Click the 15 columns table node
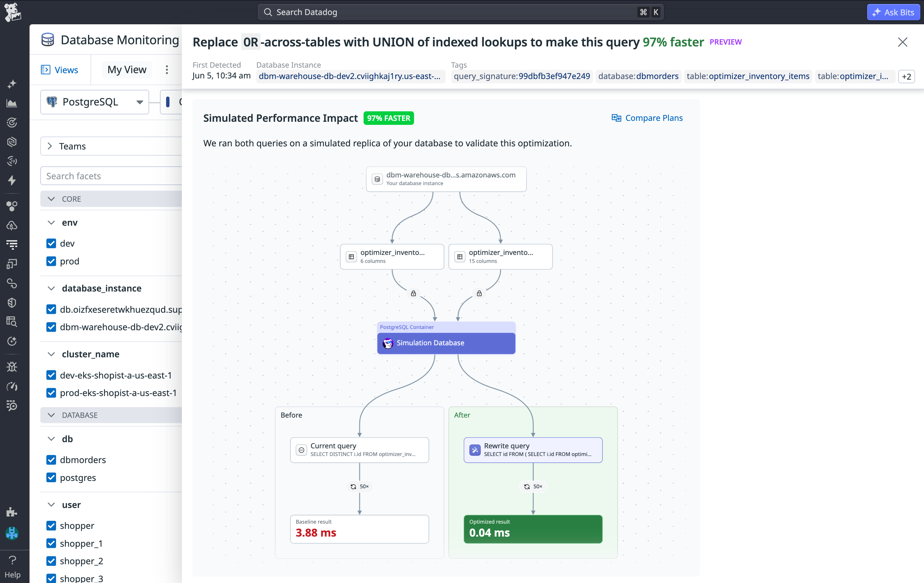The image size is (924, 583). 500,256
